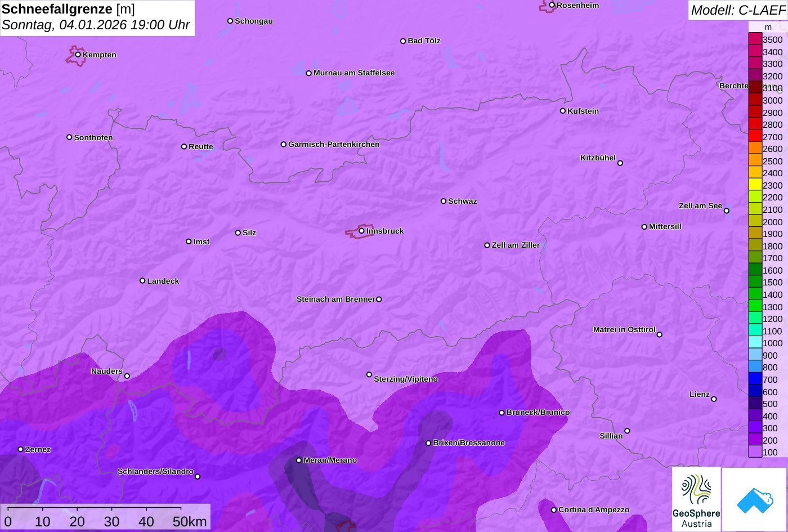Click the legend value 400
The height and width of the screenshot is (532, 788).
(x=770, y=416)
